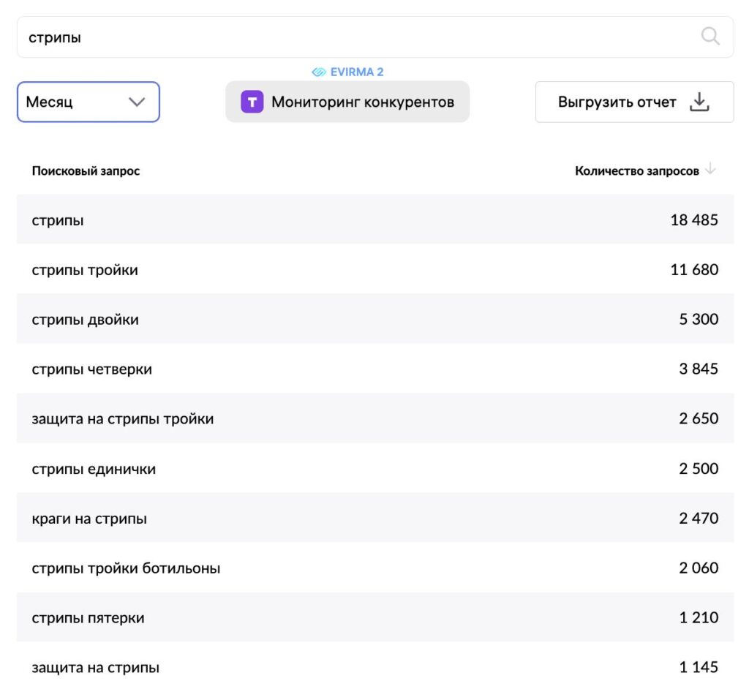Click the count value 2 470

tap(699, 518)
